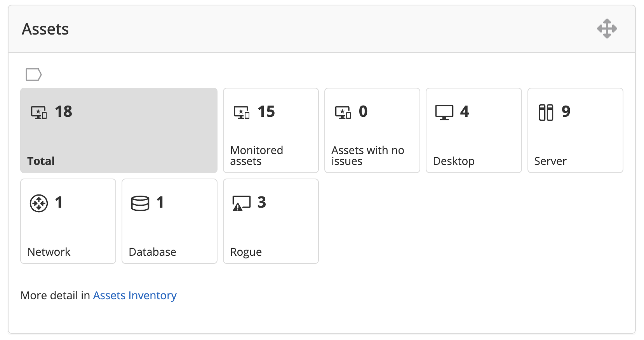Select the Desktop count of 4
644x340 pixels.
[465, 112]
